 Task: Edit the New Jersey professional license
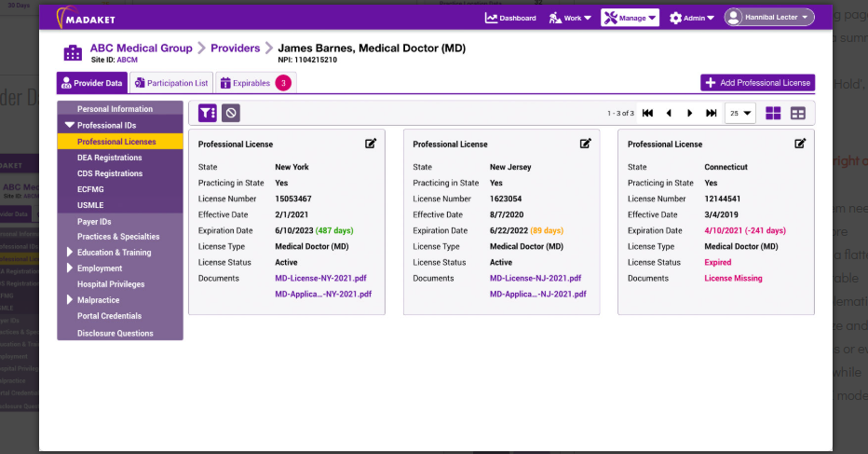(x=585, y=144)
